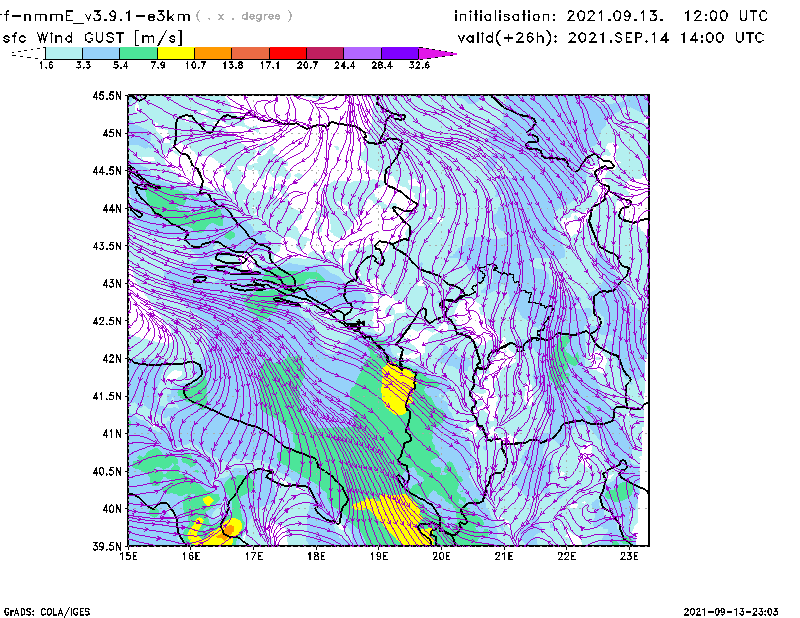Click the yellow 7.9–10.7 legend swatch
This screenshot has height=618, width=800.
[176, 53]
